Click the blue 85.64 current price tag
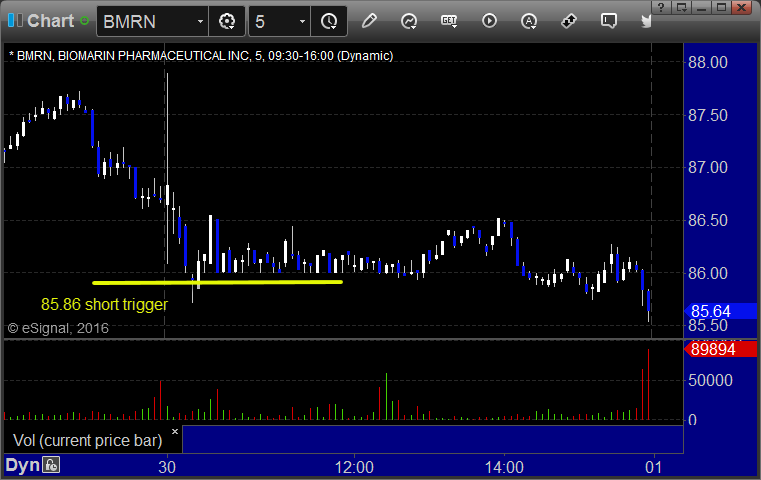Screen dimensions: 761x480 (x=720, y=311)
